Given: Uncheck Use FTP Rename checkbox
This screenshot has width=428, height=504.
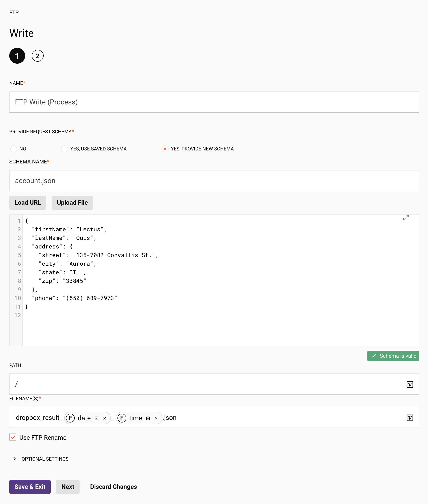Looking at the screenshot, I should click(13, 437).
